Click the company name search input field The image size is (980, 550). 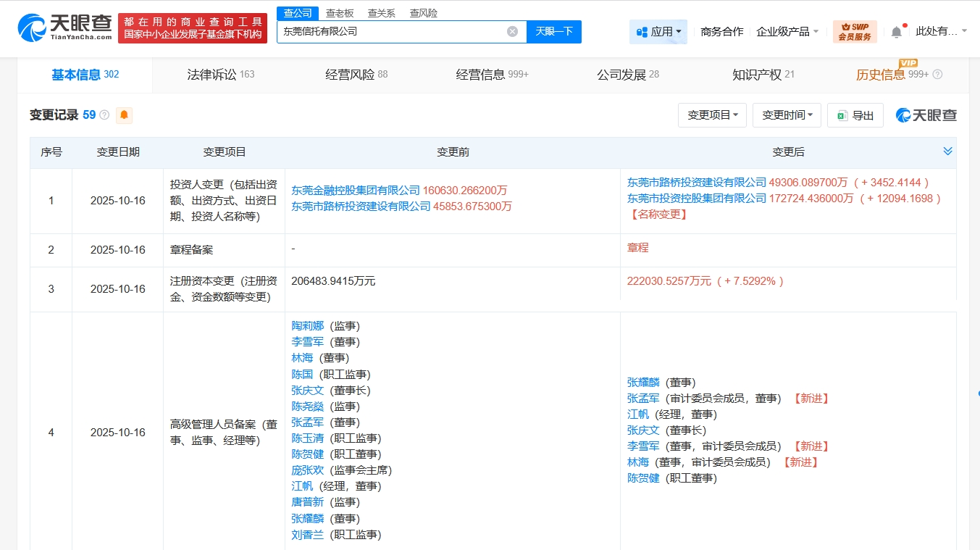(x=391, y=32)
